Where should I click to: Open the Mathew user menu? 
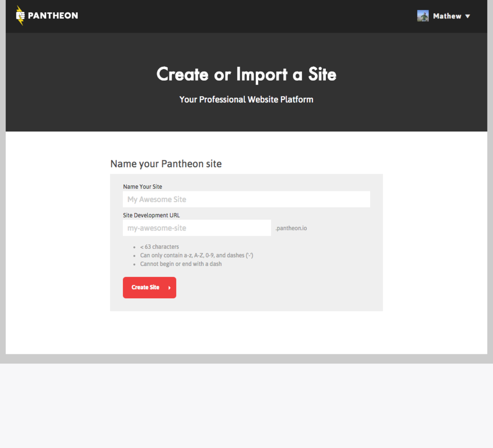444,16
